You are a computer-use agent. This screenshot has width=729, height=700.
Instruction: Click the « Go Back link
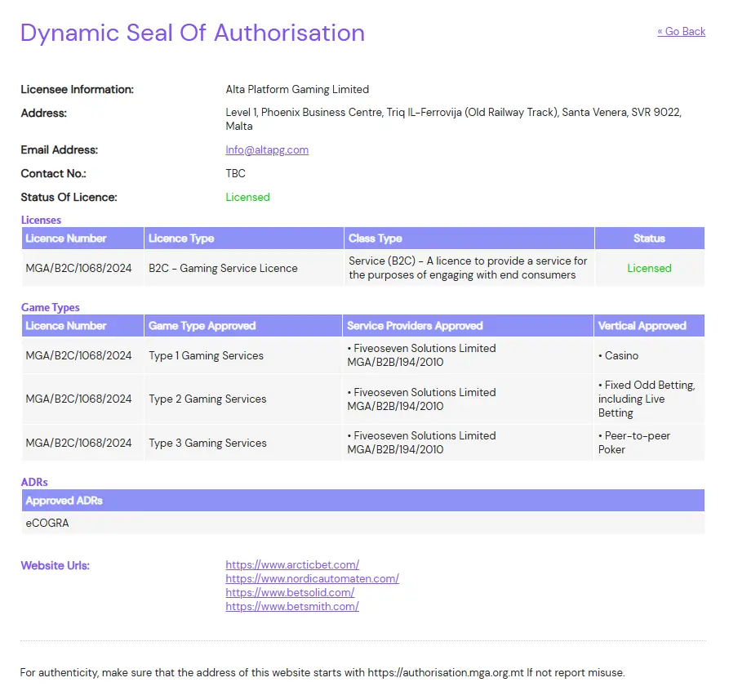(x=681, y=32)
